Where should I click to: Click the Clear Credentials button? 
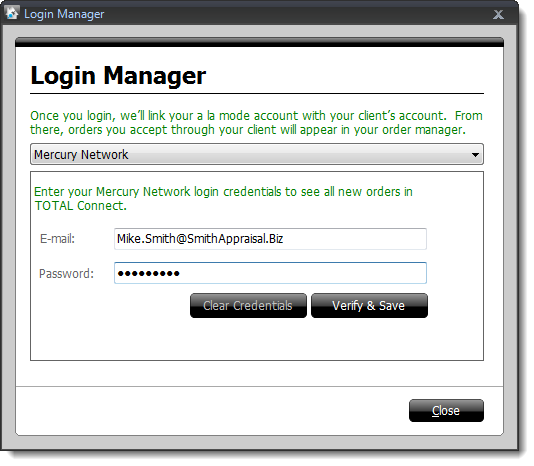[x=248, y=306]
